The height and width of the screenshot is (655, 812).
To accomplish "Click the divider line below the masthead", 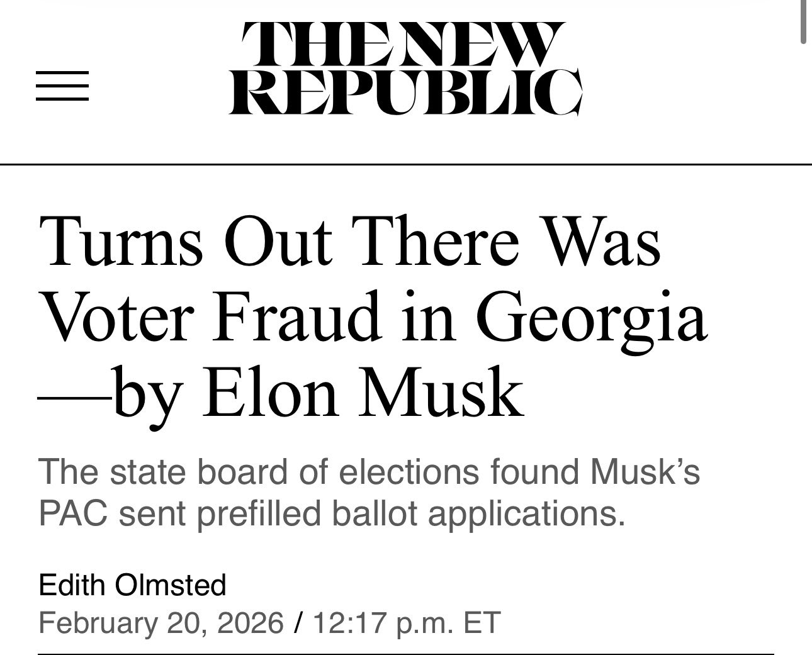I will coord(405,164).
